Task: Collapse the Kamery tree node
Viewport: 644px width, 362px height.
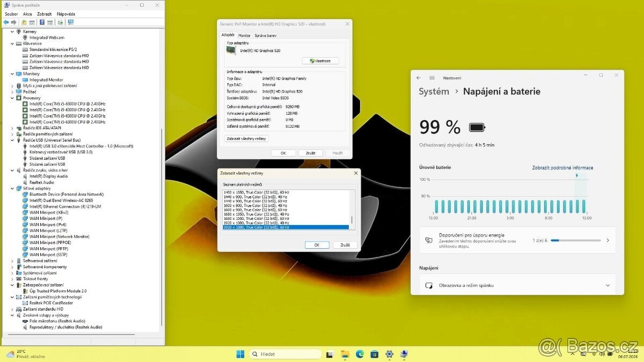Action: (x=12, y=32)
